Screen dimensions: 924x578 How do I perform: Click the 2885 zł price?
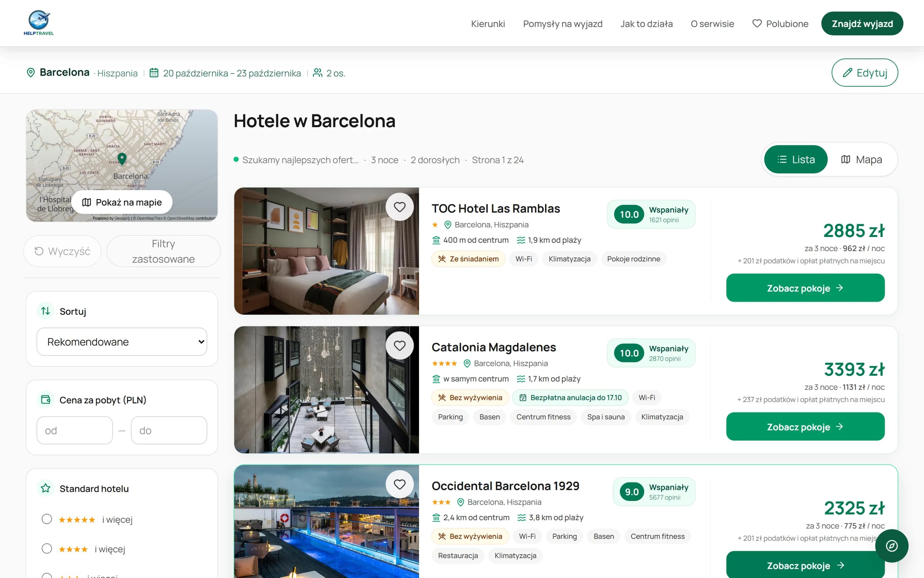[854, 231]
